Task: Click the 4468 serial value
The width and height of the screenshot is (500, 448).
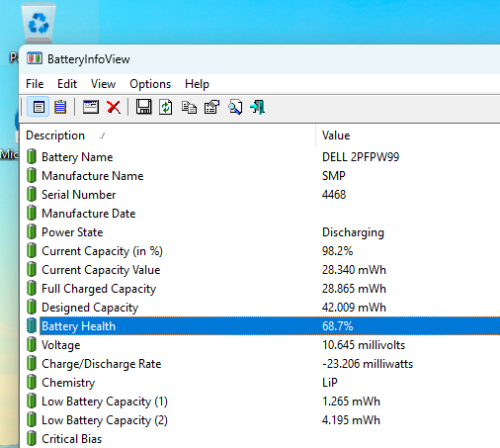Action: pos(334,195)
